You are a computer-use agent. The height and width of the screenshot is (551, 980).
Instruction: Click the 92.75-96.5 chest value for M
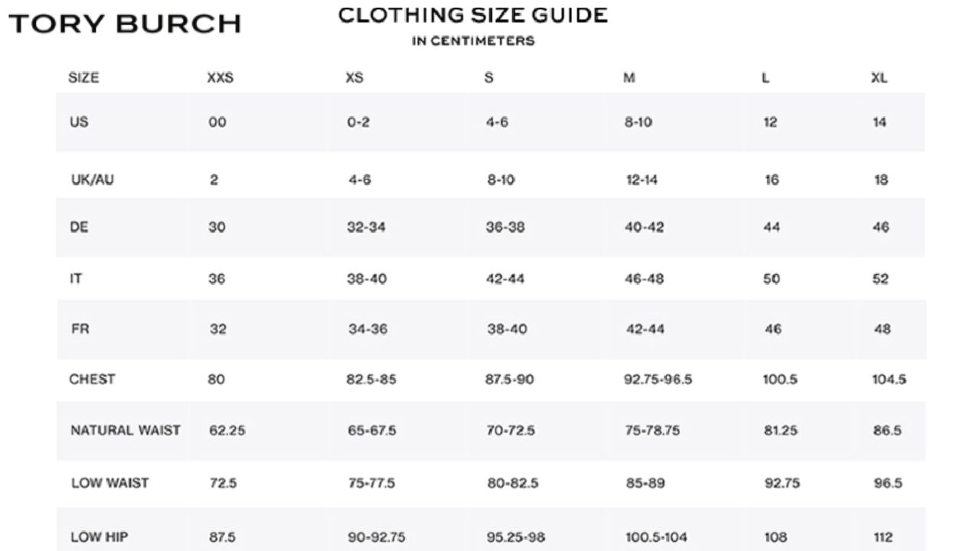pos(658,379)
